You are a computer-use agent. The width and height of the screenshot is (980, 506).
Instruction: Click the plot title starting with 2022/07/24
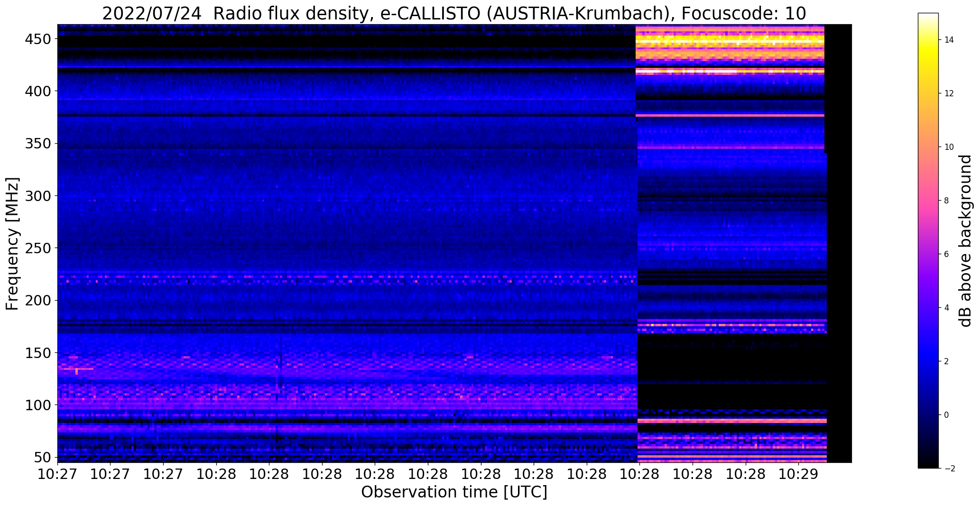point(454,13)
